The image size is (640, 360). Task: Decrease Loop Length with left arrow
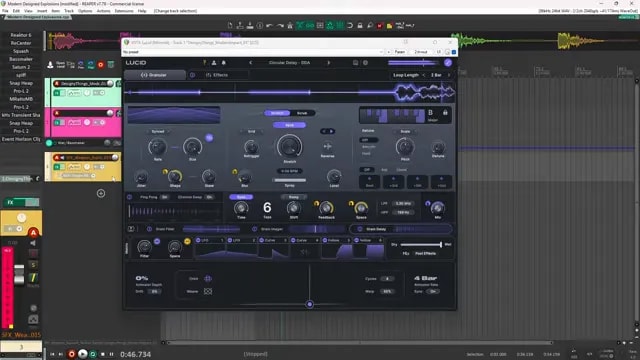[424, 75]
